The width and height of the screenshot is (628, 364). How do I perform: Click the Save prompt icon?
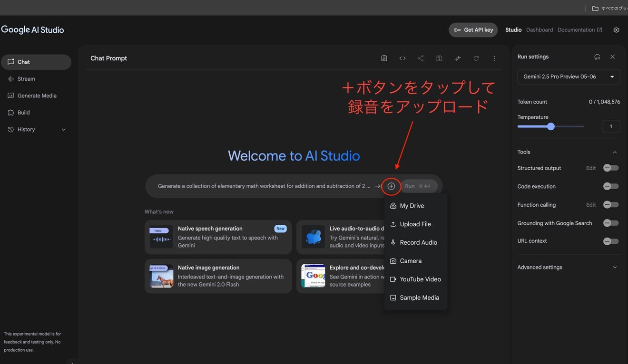(439, 58)
